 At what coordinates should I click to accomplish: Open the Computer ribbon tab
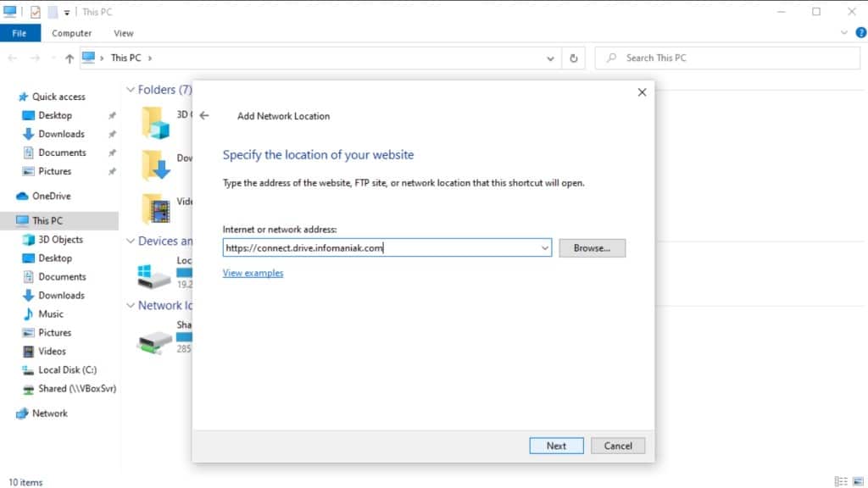tap(71, 33)
